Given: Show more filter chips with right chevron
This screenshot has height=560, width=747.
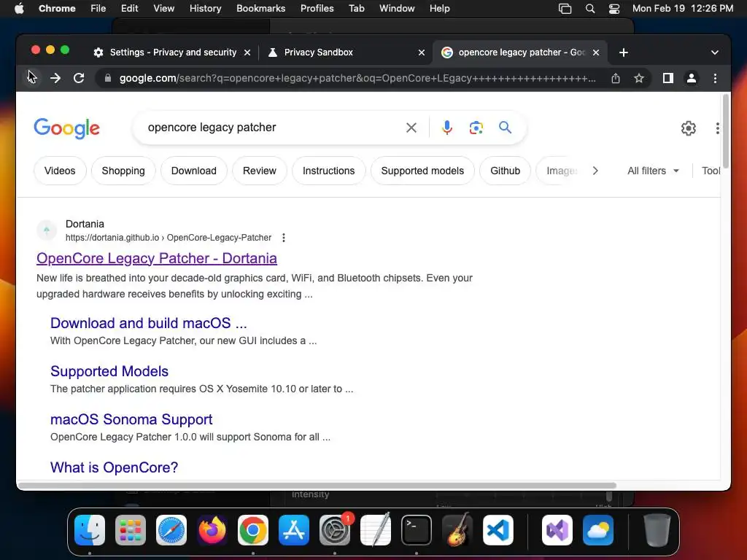Looking at the screenshot, I should 595,171.
